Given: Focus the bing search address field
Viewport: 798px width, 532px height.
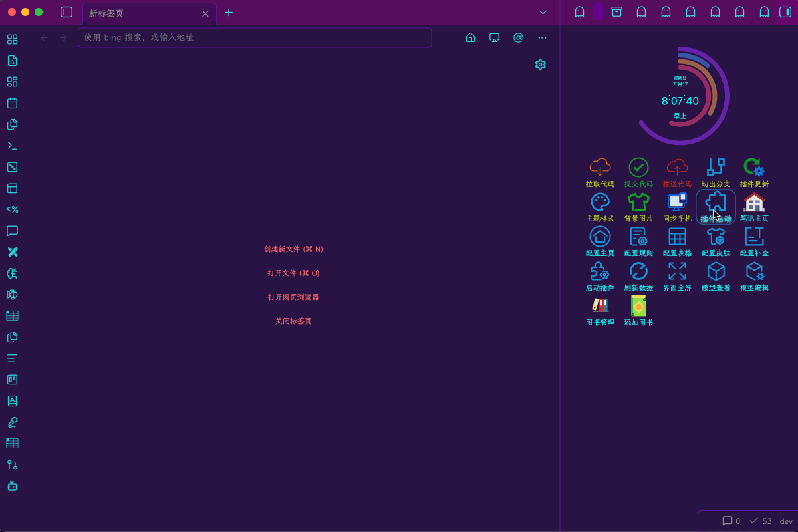Looking at the screenshot, I should pos(255,37).
